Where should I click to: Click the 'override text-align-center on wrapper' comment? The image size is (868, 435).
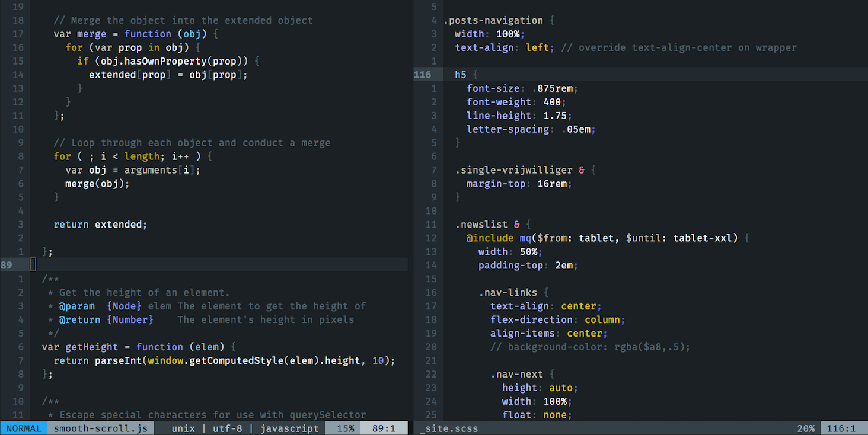[x=679, y=47]
